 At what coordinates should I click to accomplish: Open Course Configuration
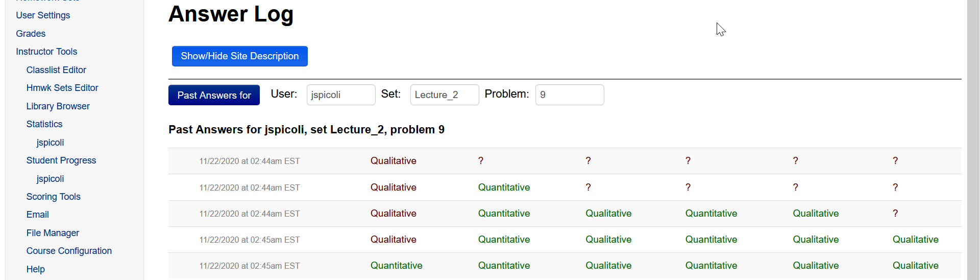tap(69, 251)
